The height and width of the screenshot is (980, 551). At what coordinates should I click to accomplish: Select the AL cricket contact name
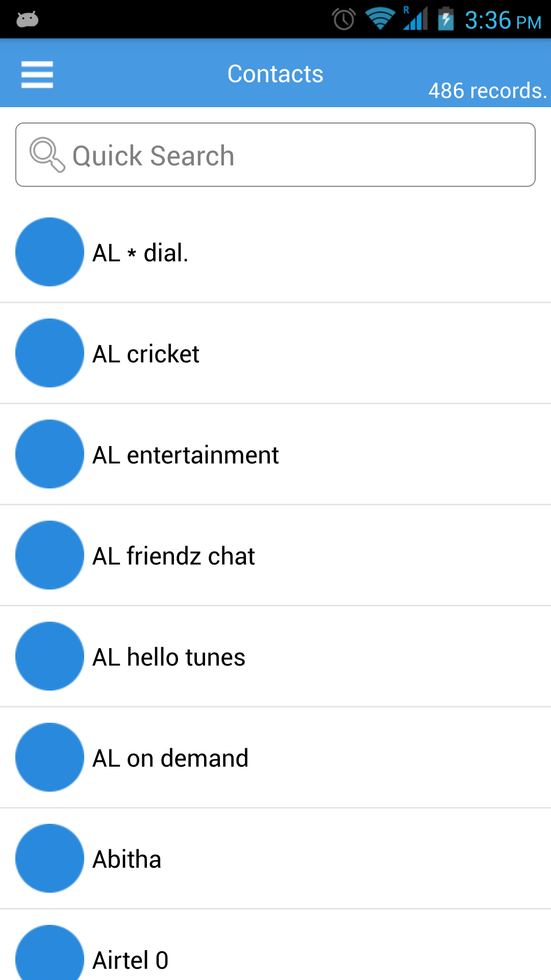pos(146,354)
